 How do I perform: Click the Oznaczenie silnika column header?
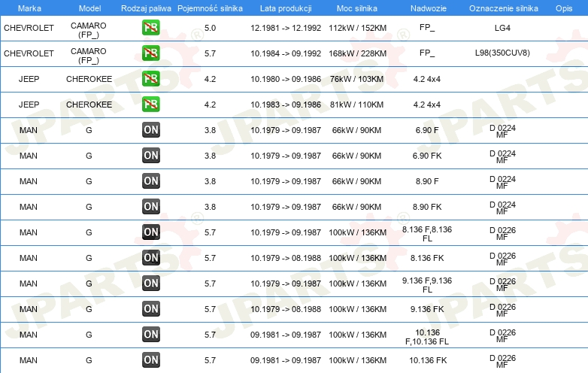(503, 8)
